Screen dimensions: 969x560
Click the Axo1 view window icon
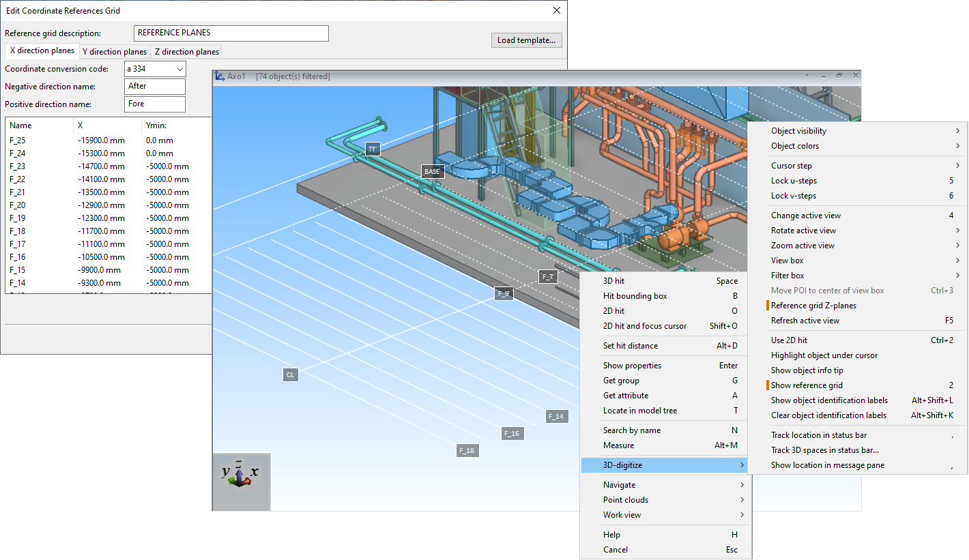click(219, 76)
